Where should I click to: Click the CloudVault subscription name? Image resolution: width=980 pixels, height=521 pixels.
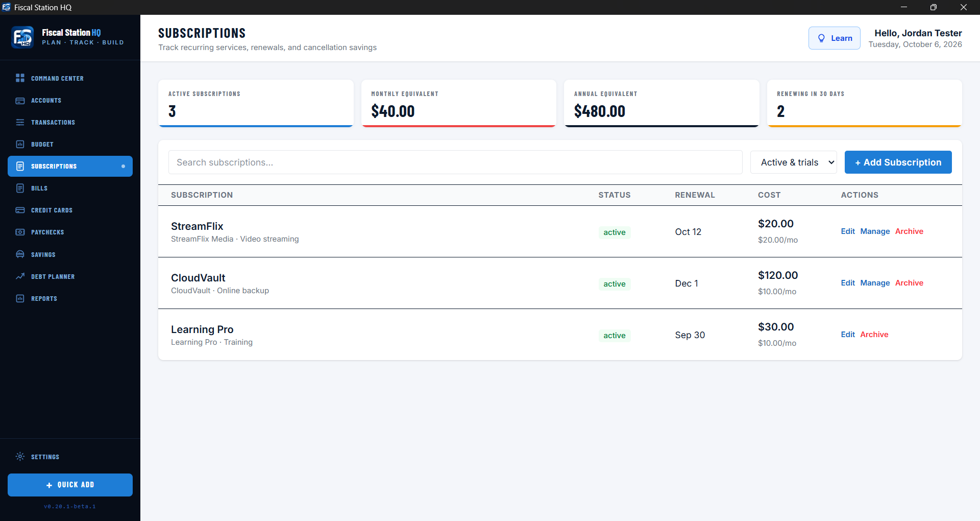[198, 278]
